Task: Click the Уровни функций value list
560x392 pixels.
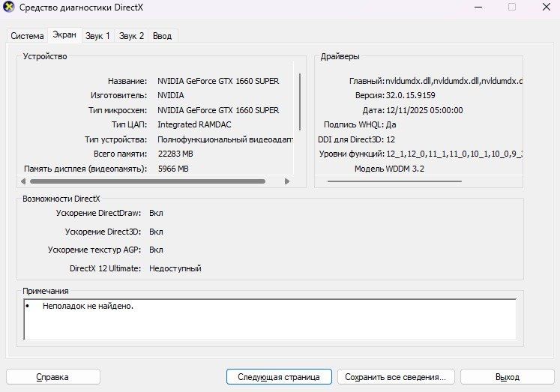Action: click(x=454, y=154)
